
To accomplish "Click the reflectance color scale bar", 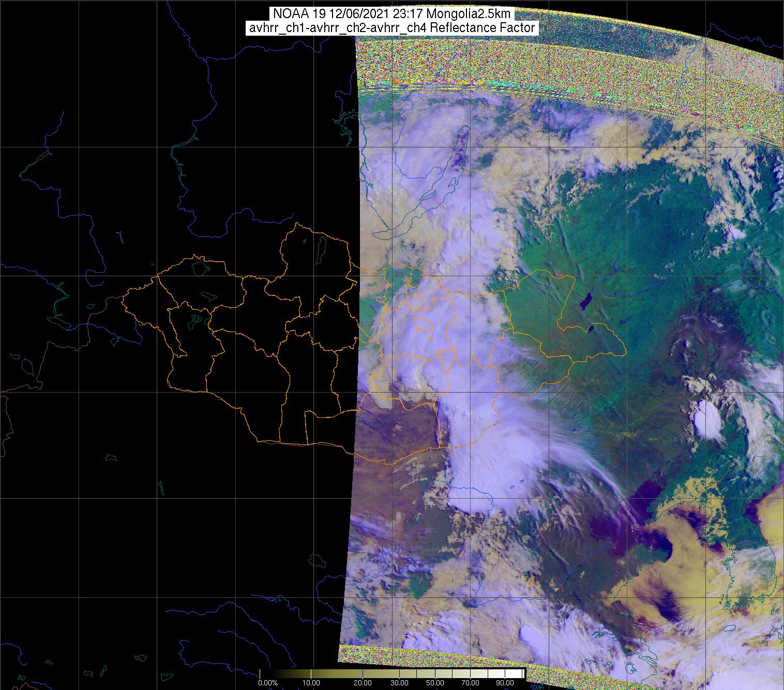I will [x=392, y=673].
